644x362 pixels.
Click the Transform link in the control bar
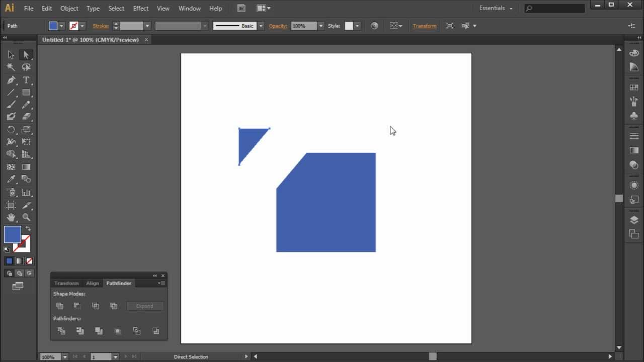coord(425,26)
